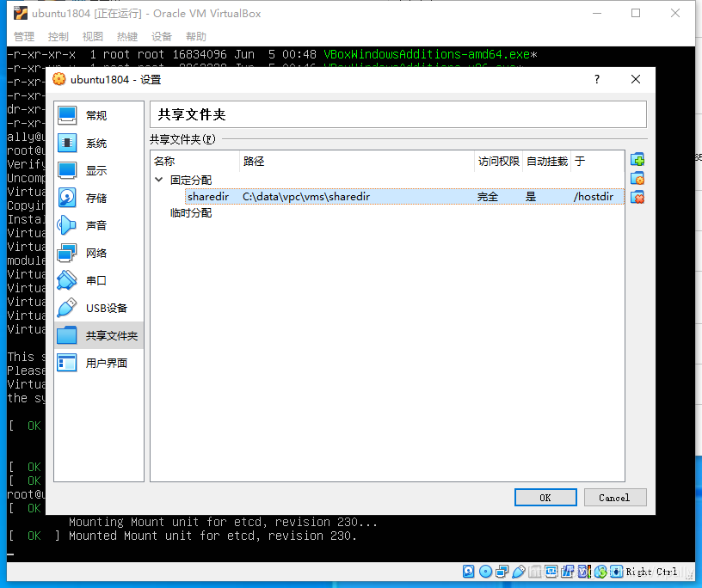This screenshot has width=702, height=588.
Task: Click the keyboard capture arrow icon in status bar
Action: coord(617,572)
